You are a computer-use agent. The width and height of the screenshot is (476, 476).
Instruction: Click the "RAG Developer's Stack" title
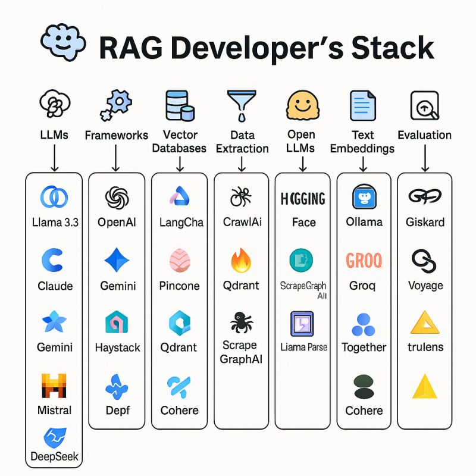coord(267,48)
